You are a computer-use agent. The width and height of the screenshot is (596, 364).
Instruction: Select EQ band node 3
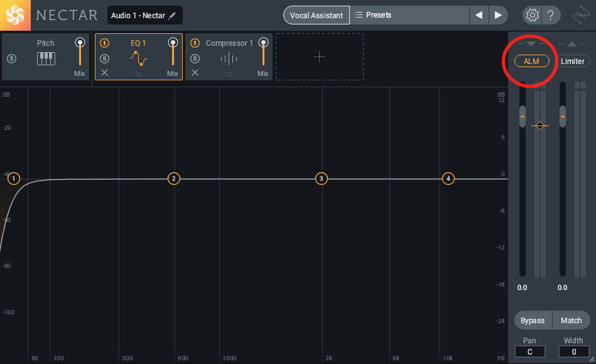click(x=321, y=178)
